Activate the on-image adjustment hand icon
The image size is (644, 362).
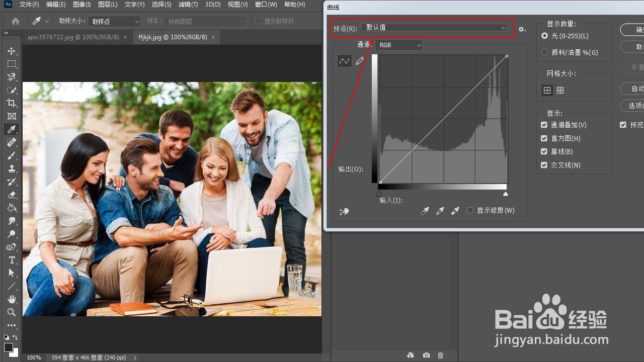coord(344,211)
